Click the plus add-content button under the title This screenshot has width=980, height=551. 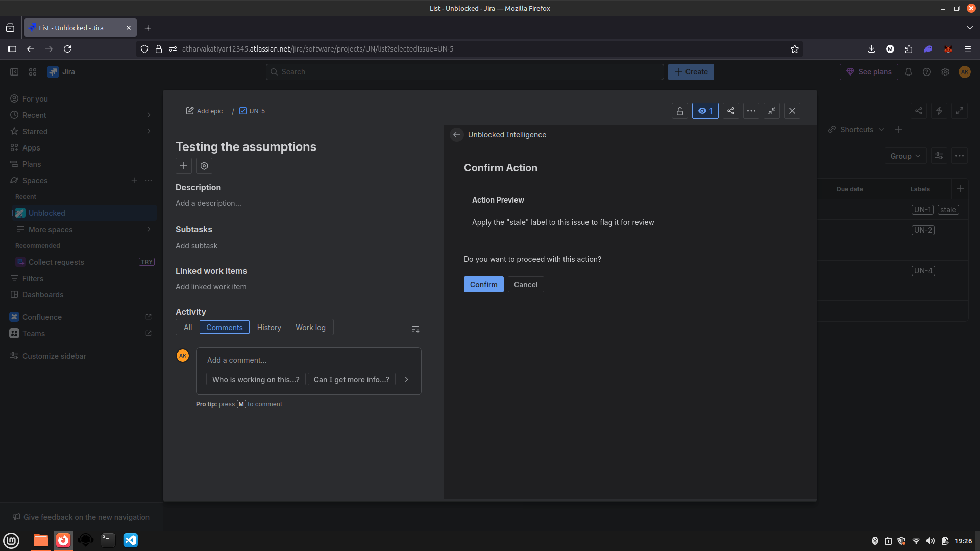[x=184, y=166]
